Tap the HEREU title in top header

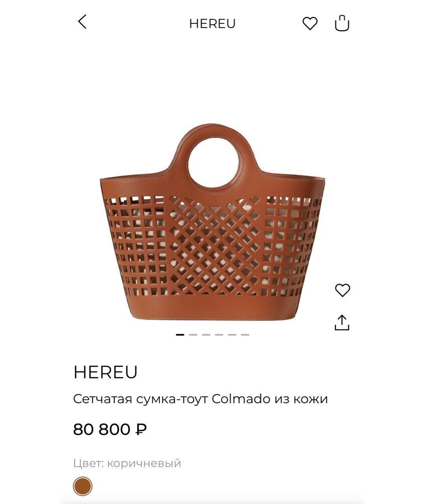pyautogui.click(x=212, y=24)
